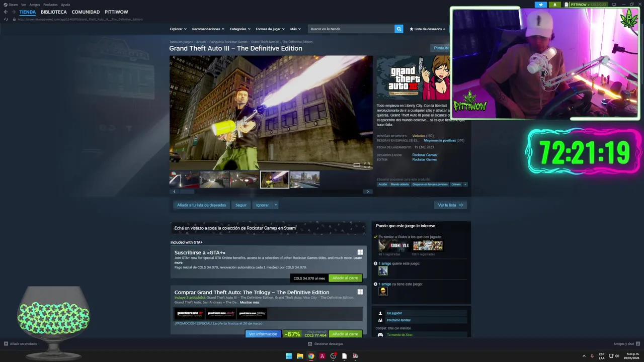Click the Añadir un producto plus icon
Screen dimensions: 644x362
tap(6, 344)
